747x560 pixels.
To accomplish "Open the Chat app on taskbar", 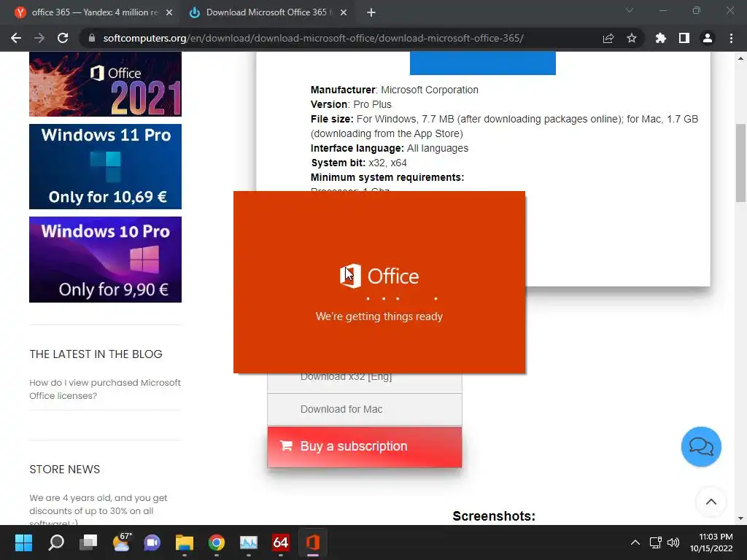I will pos(152,542).
